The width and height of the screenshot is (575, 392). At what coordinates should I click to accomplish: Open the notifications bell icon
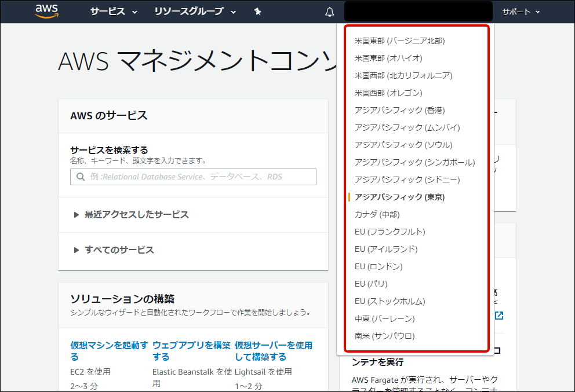point(330,12)
